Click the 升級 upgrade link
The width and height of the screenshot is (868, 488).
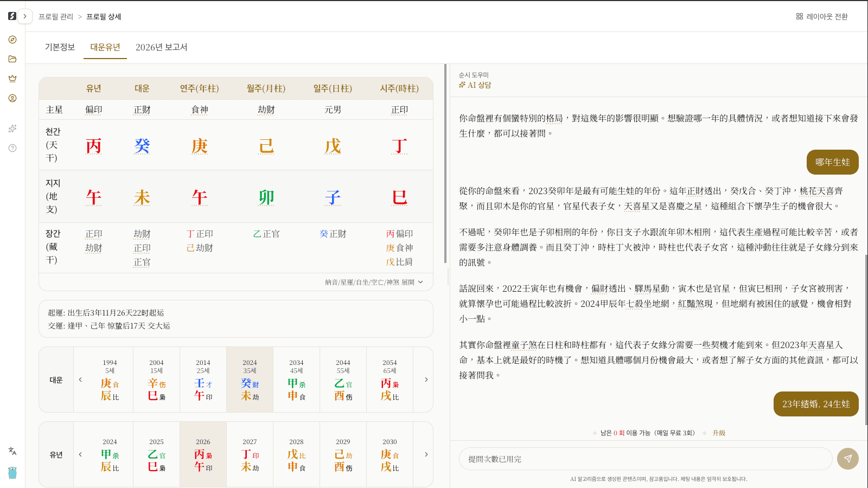(x=719, y=433)
